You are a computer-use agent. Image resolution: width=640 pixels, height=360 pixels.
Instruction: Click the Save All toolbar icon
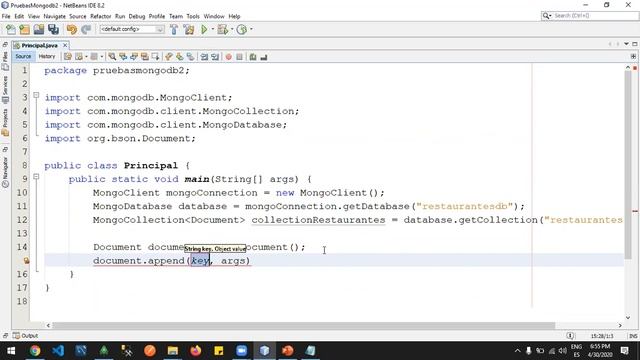[53, 29]
